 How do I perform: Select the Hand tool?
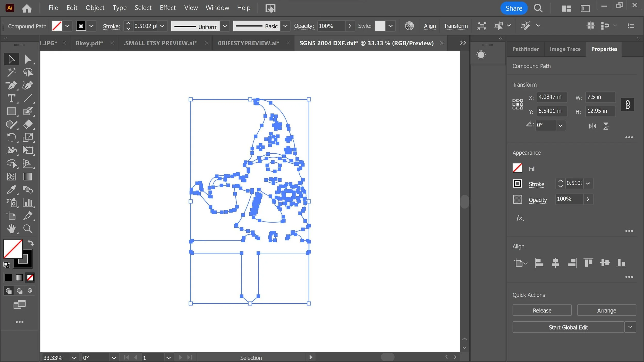click(11, 229)
